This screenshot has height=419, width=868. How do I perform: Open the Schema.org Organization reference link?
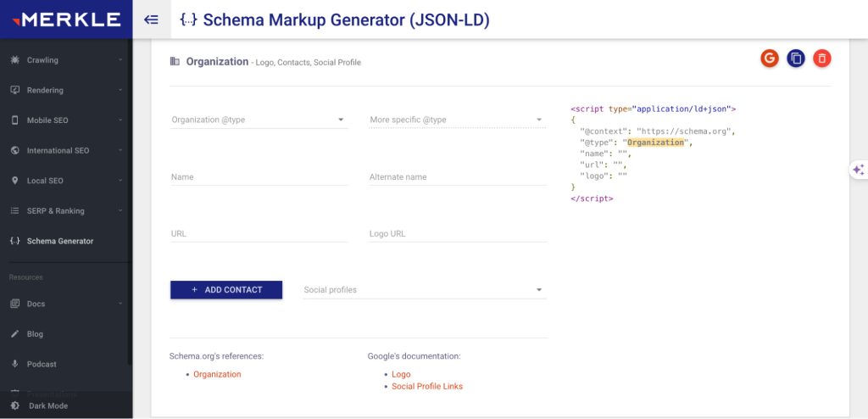coord(217,374)
